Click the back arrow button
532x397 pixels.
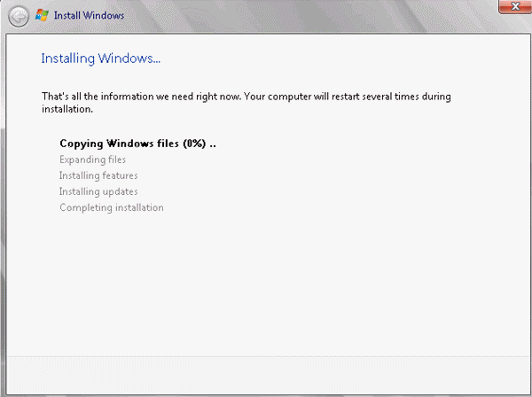[x=19, y=16]
